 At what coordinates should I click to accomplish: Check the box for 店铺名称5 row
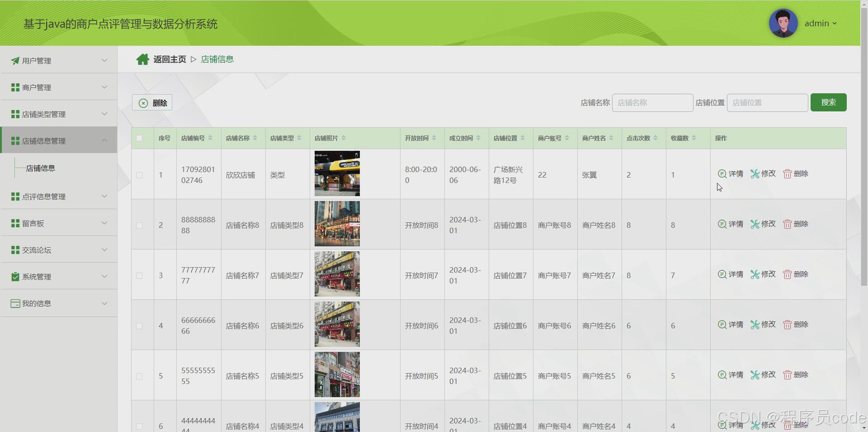tap(139, 376)
